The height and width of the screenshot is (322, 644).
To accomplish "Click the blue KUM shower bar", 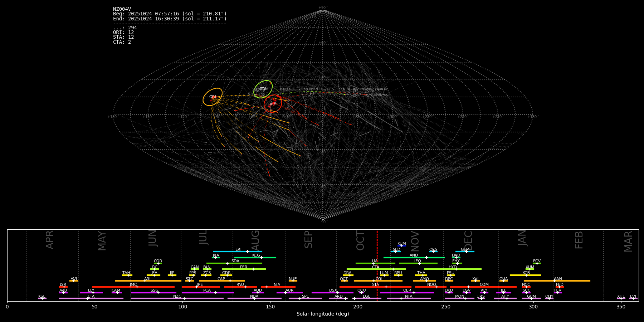I will click(402, 246).
